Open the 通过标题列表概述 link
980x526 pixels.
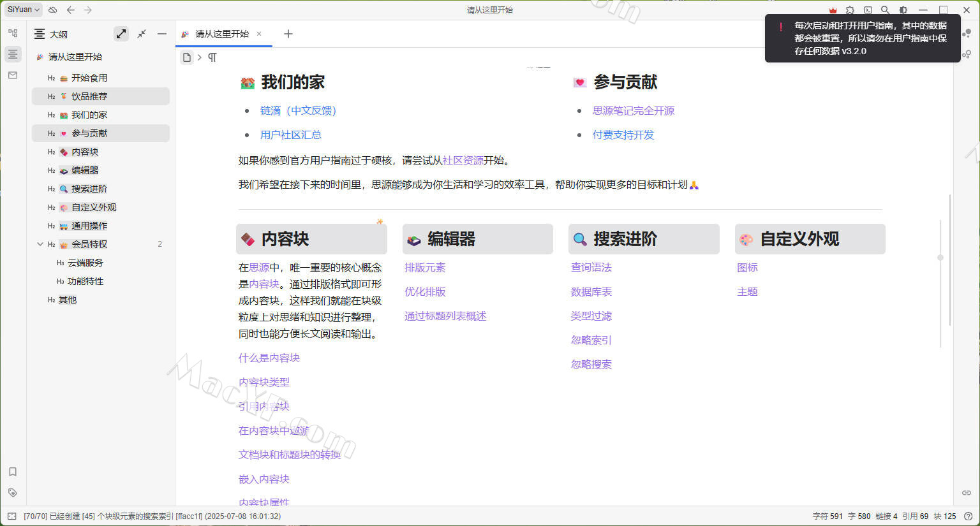pyautogui.click(x=445, y=316)
